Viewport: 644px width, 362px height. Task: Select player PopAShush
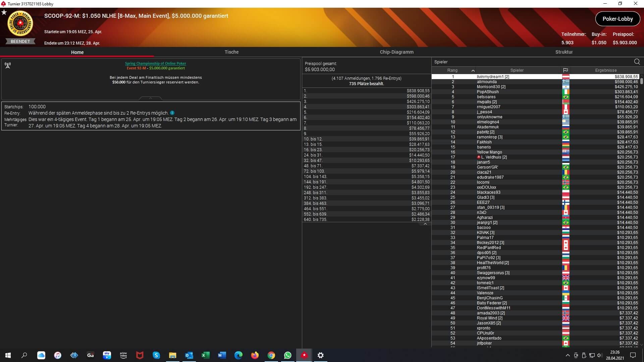[x=535, y=92]
